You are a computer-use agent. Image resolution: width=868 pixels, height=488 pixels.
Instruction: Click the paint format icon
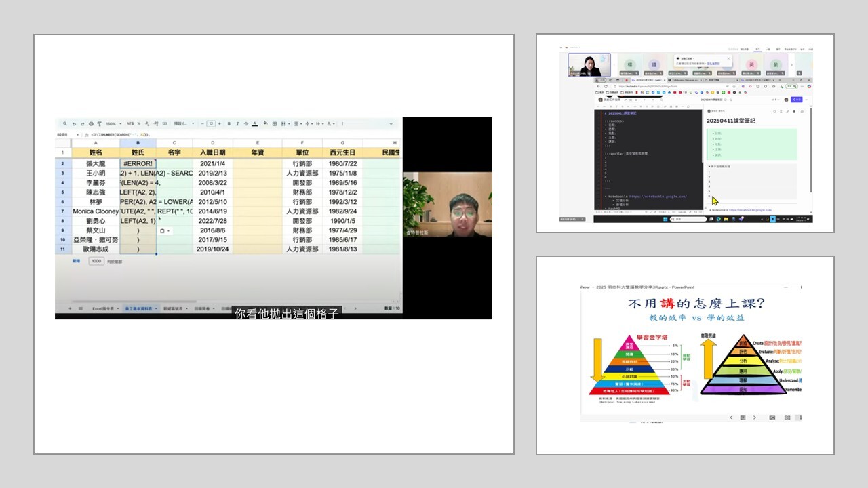(x=99, y=124)
